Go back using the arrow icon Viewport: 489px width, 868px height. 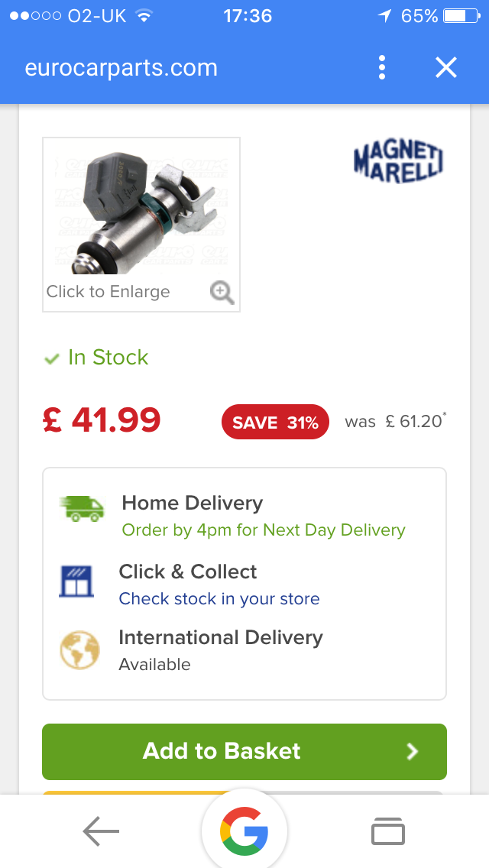[101, 831]
